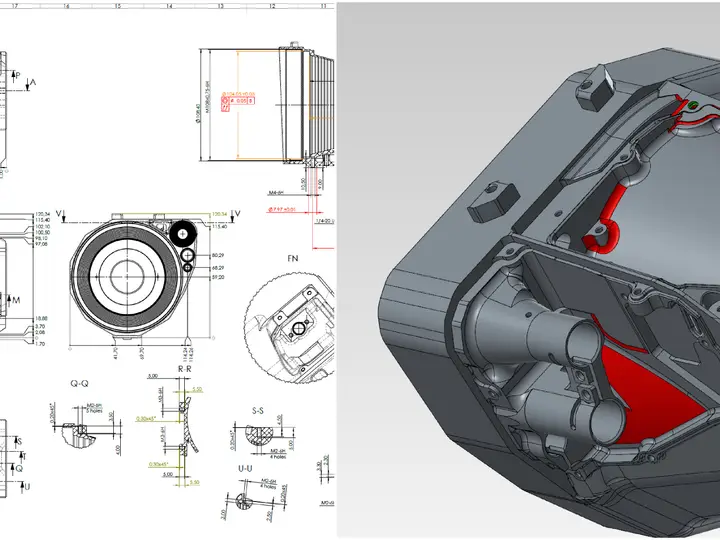Click the 'S-S' section view label

258,411
